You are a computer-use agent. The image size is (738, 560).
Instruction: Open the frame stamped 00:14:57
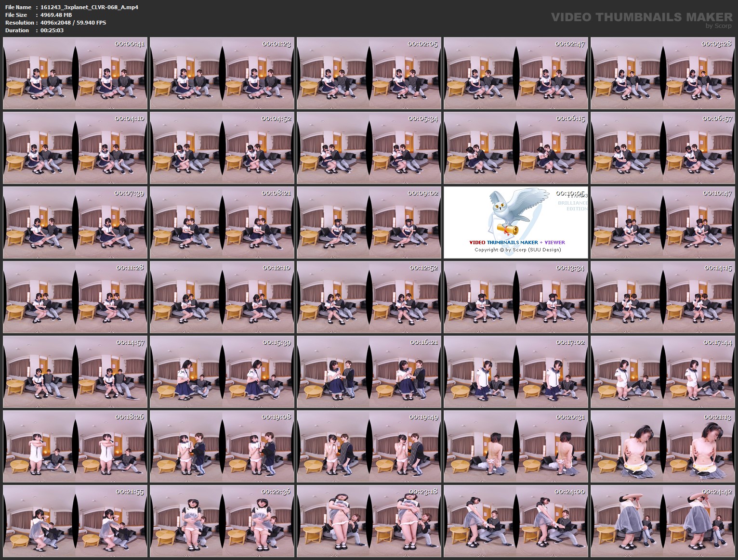[x=74, y=372]
